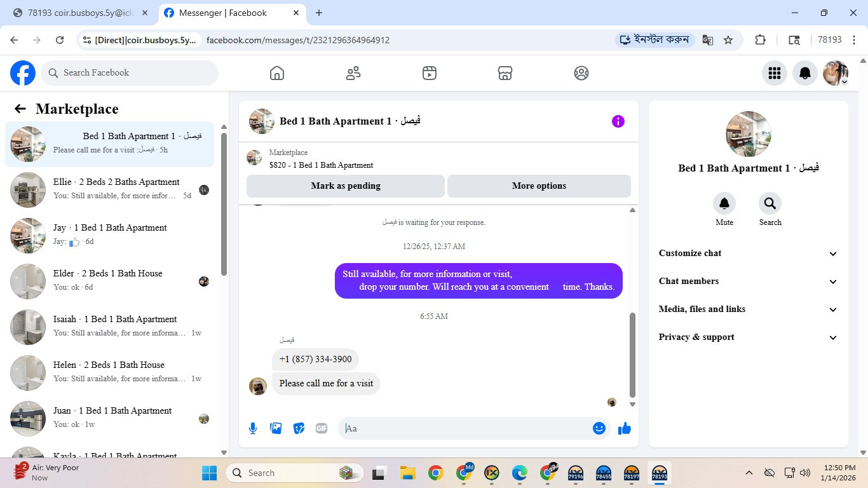The image size is (868, 488).
Task: Expand Customize chat section
Action: pyautogui.click(x=748, y=254)
